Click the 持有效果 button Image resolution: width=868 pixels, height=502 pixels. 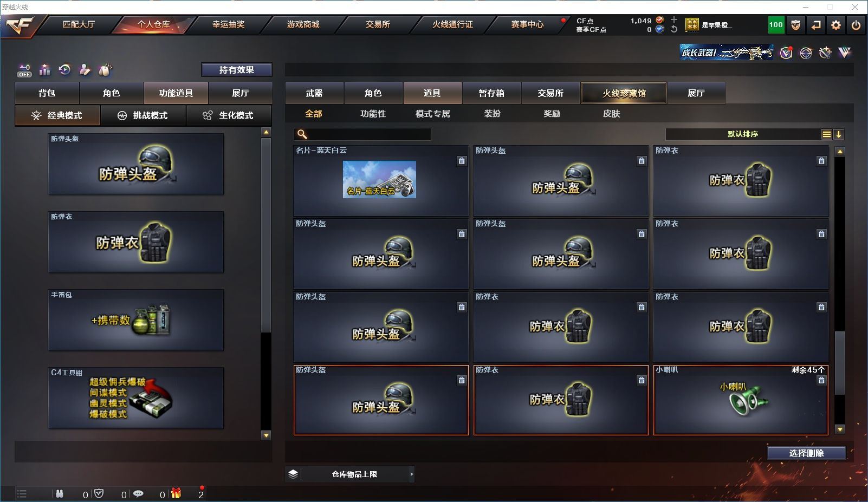(x=236, y=70)
